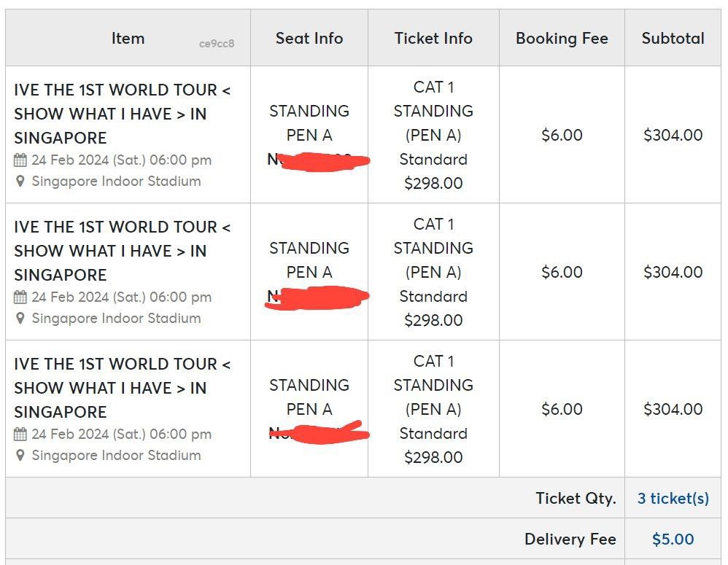
Task: Click the calendar icon on the first ticket row
Action: pyautogui.click(x=20, y=160)
